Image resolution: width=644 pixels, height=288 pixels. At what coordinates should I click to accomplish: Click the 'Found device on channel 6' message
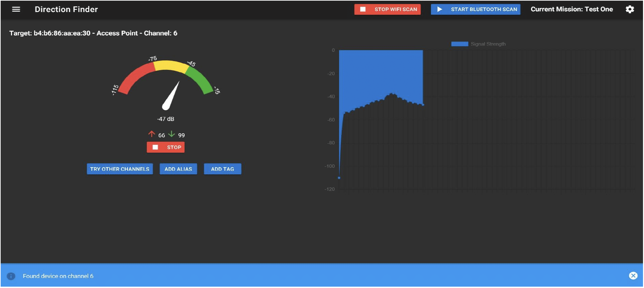click(x=58, y=276)
